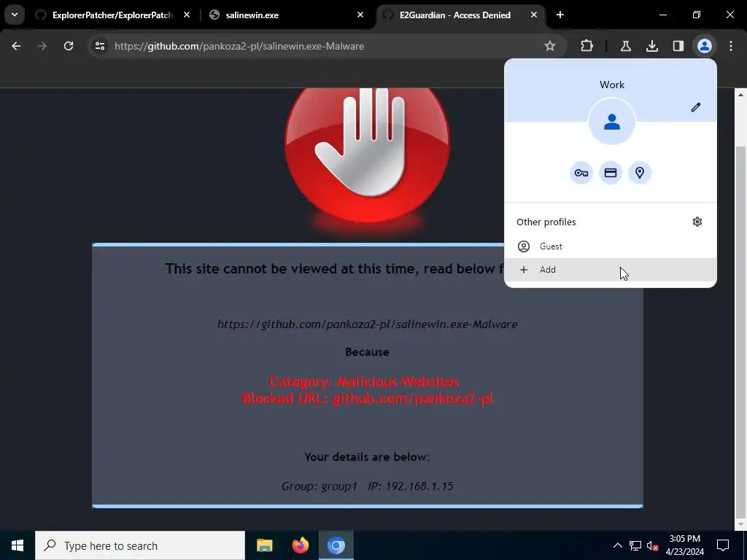
Task: Show hidden system tray icons
Action: coord(617,545)
